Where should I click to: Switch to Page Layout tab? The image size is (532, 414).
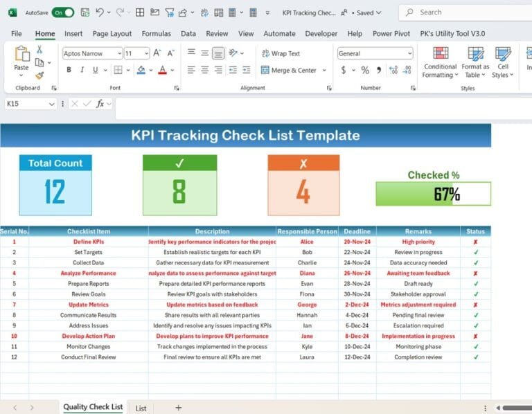[x=112, y=33]
